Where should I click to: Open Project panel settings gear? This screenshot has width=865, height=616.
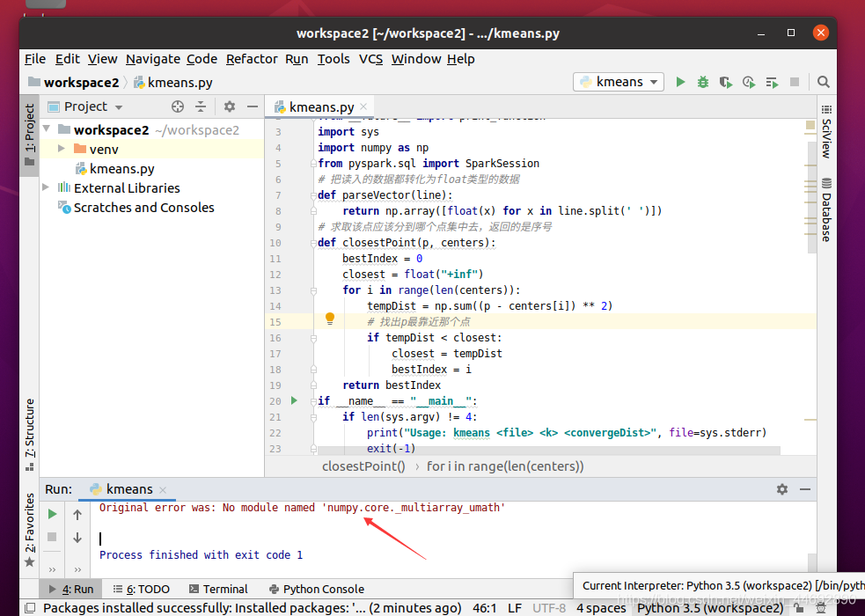[230, 106]
